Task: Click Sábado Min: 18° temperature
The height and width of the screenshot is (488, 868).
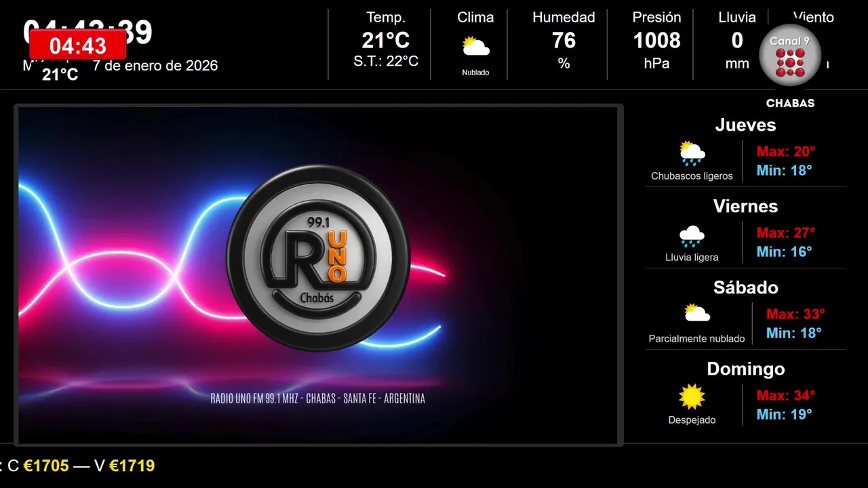Action: (x=793, y=333)
